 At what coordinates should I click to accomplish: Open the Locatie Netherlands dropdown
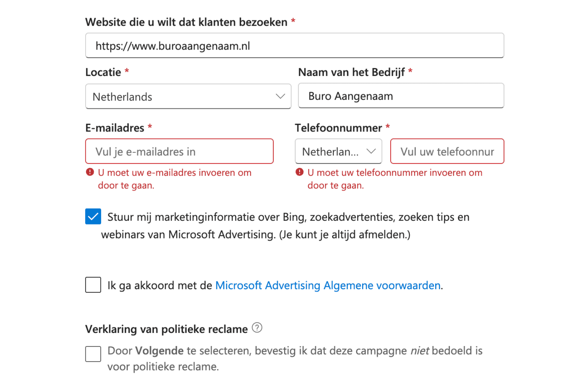188,96
